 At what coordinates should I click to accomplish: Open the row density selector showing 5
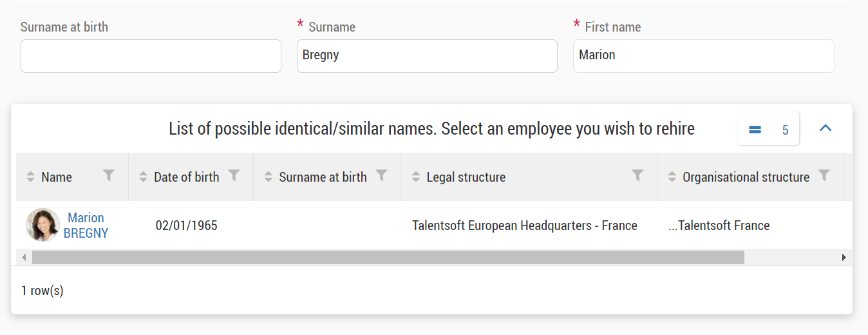click(x=768, y=129)
